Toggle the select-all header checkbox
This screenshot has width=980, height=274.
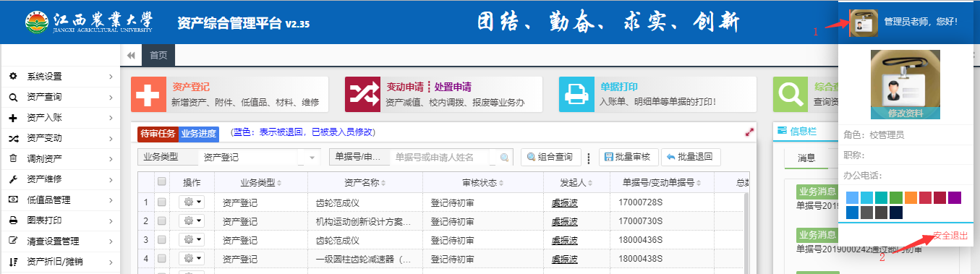[x=162, y=181]
